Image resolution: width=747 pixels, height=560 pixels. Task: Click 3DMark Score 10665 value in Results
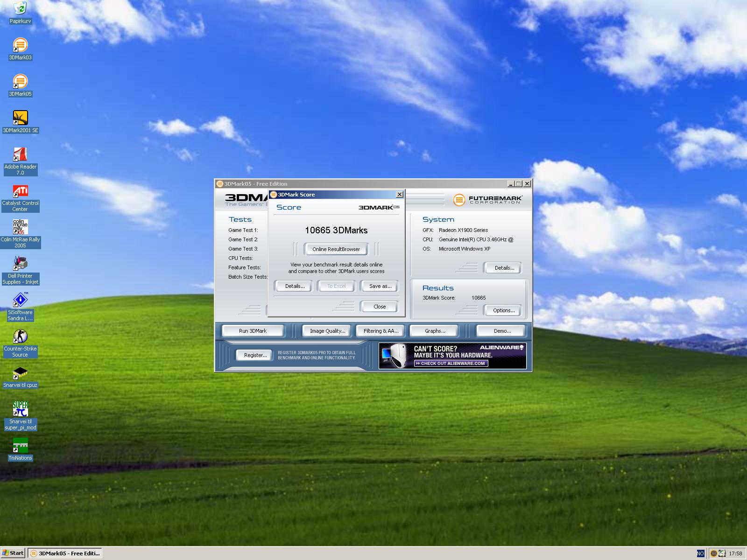[x=479, y=298]
